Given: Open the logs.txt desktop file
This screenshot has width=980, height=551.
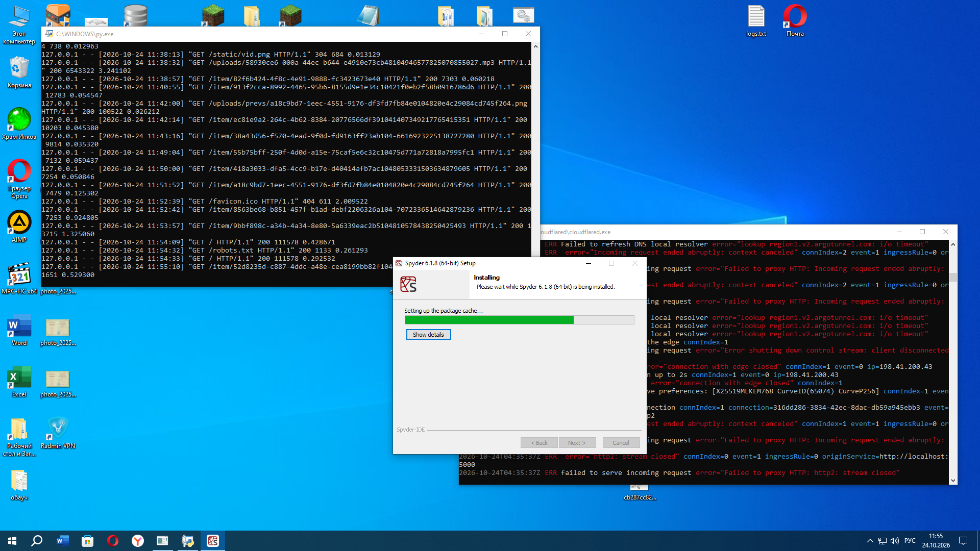Looking at the screenshot, I should click(x=756, y=21).
